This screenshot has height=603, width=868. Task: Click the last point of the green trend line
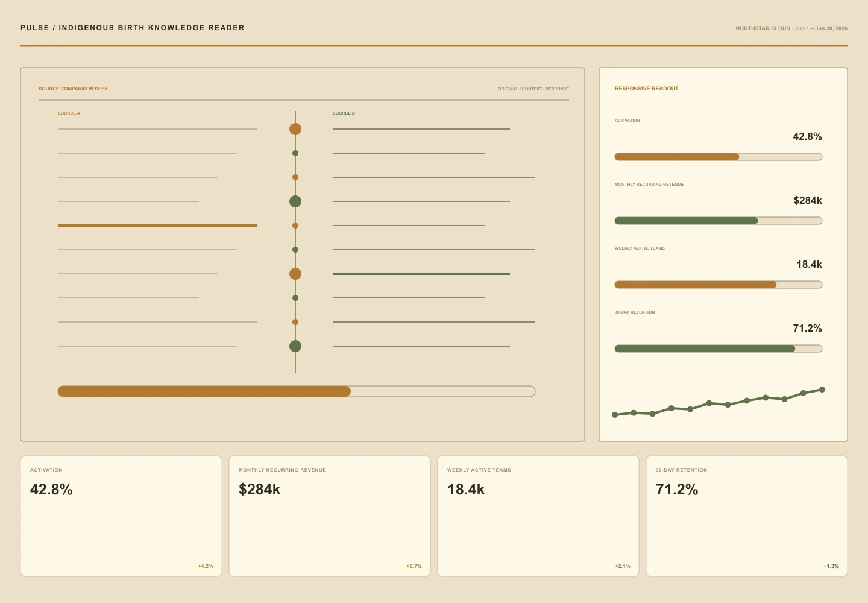pos(822,390)
